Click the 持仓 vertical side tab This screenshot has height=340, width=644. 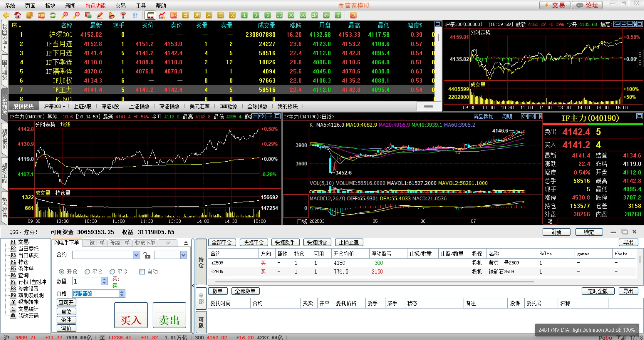(201, 262)
